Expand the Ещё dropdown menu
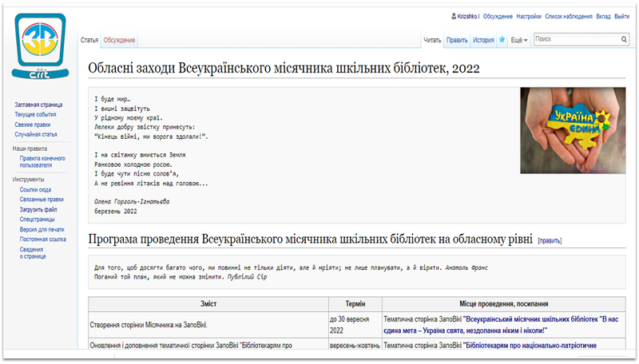This screenshot has height=364, width=639. [x=519, y=39]
